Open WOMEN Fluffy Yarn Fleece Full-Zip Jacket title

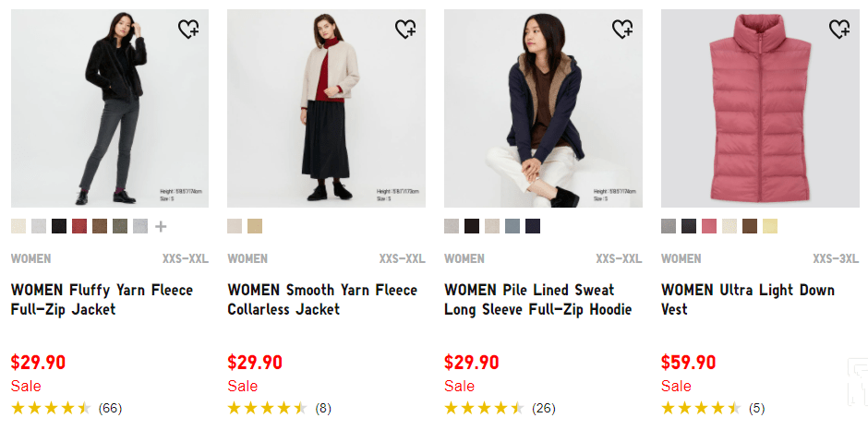pyautogui.click(x=102, y=300)
